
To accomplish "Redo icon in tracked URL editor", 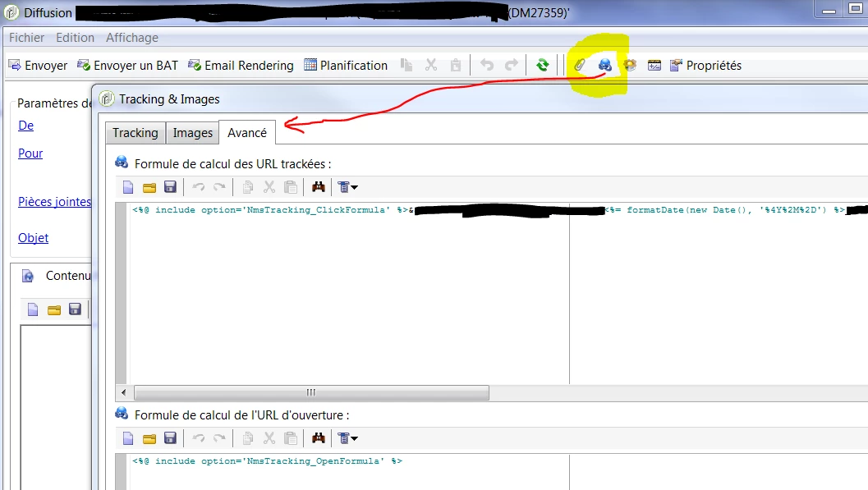I will [x=220, y=187].
